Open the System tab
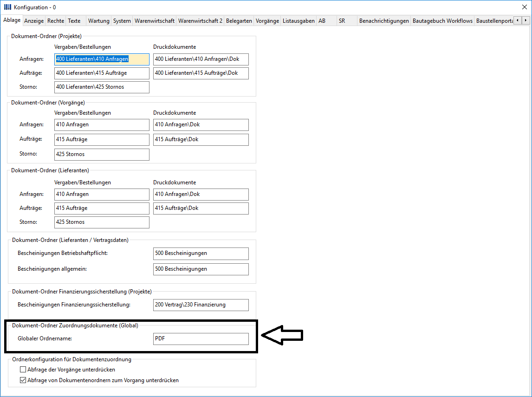 click(x=122, y=21)
